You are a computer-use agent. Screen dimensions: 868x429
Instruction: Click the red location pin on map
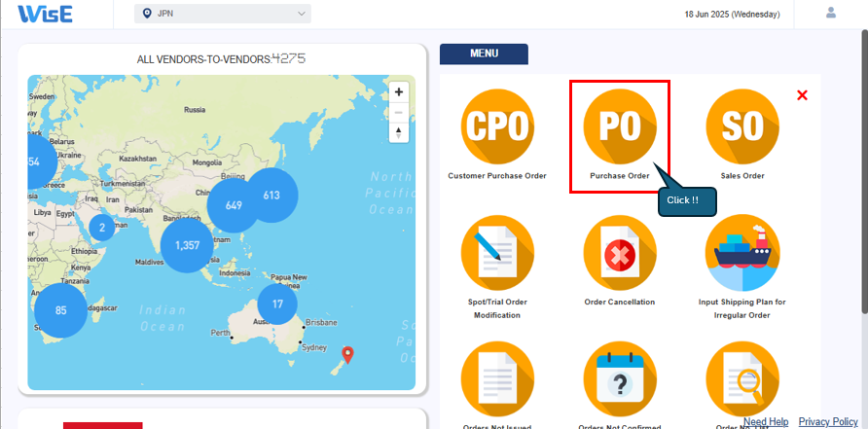tap(348, 353)
